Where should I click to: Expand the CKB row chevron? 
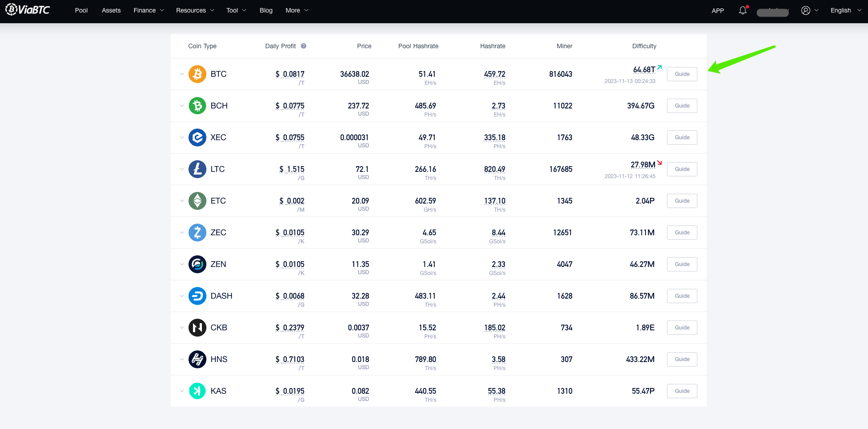pos(182,328)
